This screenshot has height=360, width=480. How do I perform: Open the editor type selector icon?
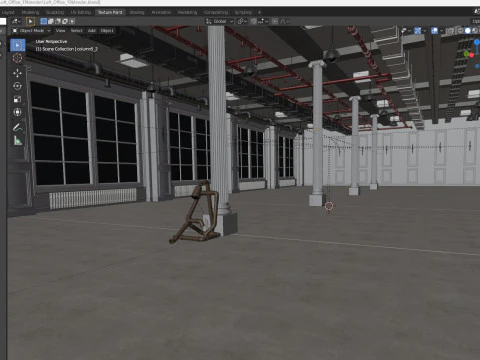pos(16,21)
